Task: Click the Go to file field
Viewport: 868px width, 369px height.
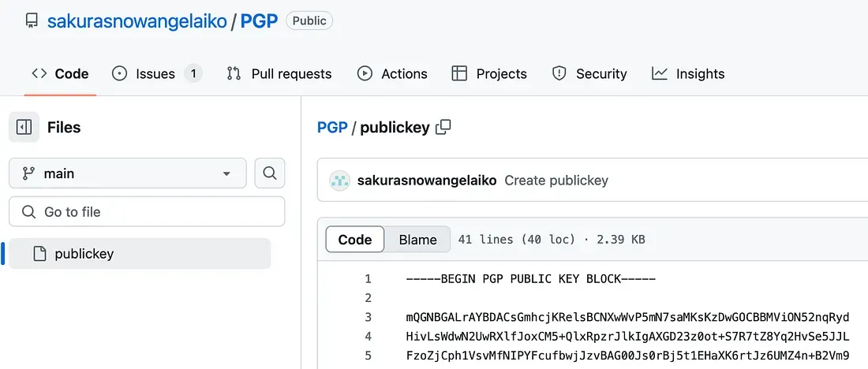Action: click(x=147, y=211)
